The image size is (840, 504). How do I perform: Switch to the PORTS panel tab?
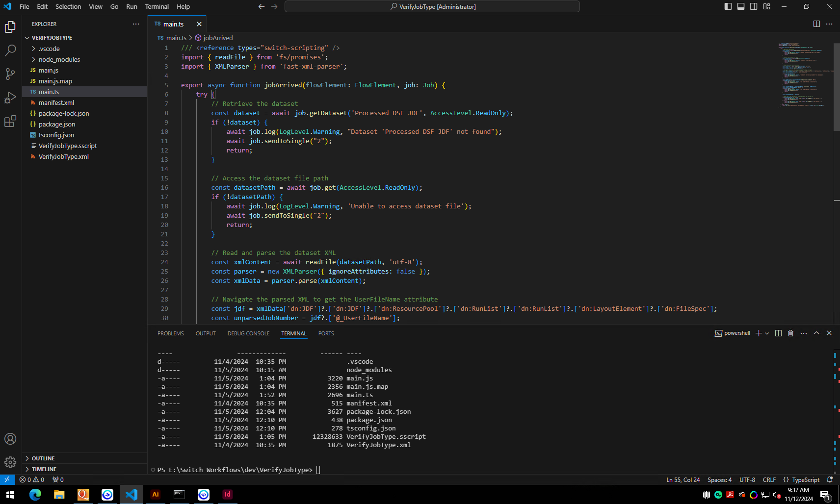[x=326, y=333]
